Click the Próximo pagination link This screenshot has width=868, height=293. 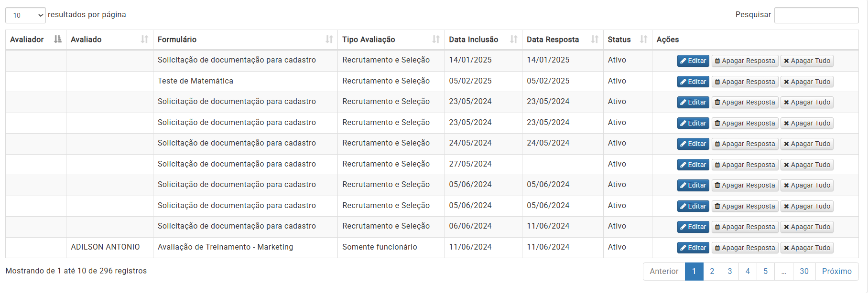tap(836, 272)
